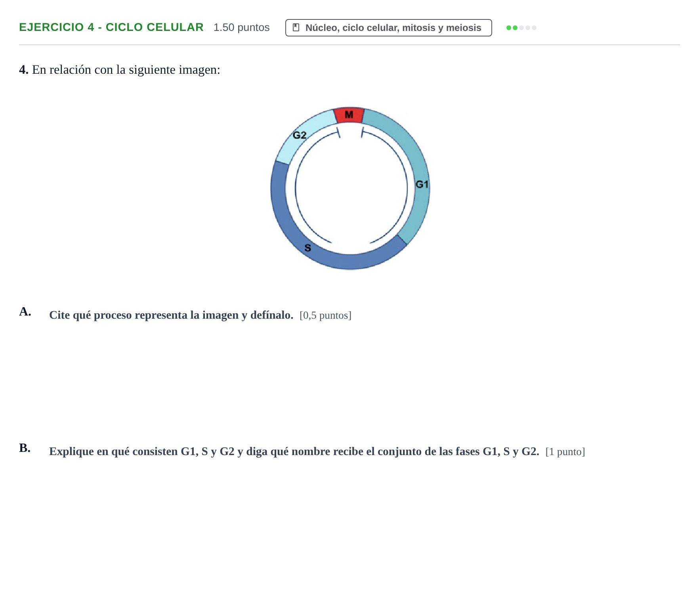Click the G2 label on the diagram
The width and height of the screenshot is (699, 616).
[x=300, y=135]
